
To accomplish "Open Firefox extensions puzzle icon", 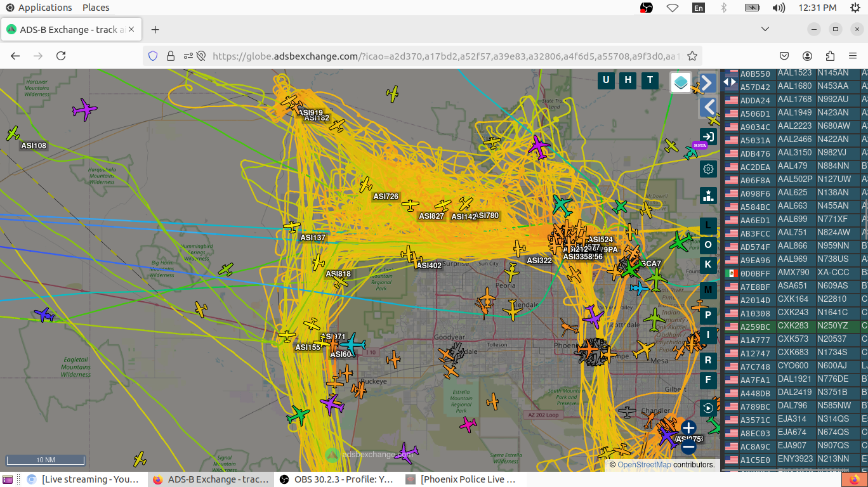I will pos(830,56).
